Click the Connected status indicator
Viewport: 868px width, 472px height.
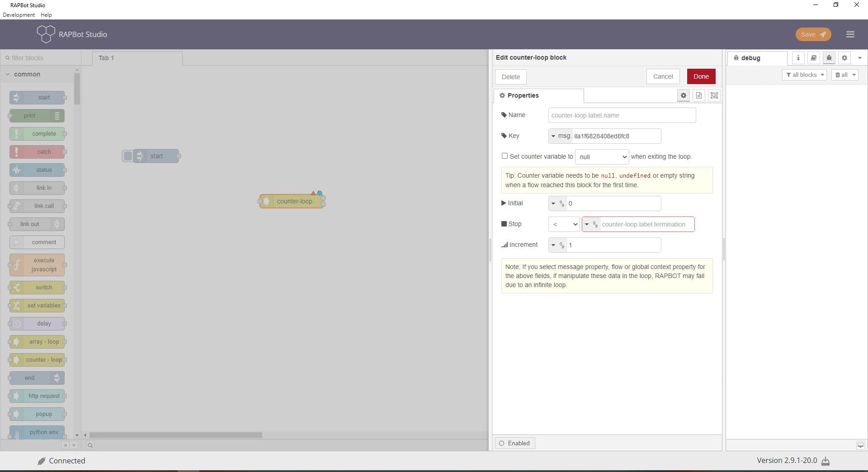(x=61, y=461)
